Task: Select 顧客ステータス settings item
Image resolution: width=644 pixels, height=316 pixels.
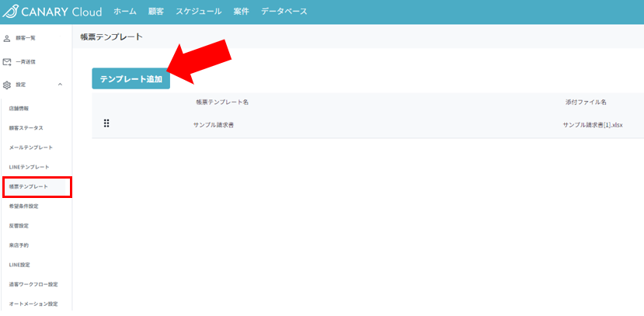Action: click(26, 128)
